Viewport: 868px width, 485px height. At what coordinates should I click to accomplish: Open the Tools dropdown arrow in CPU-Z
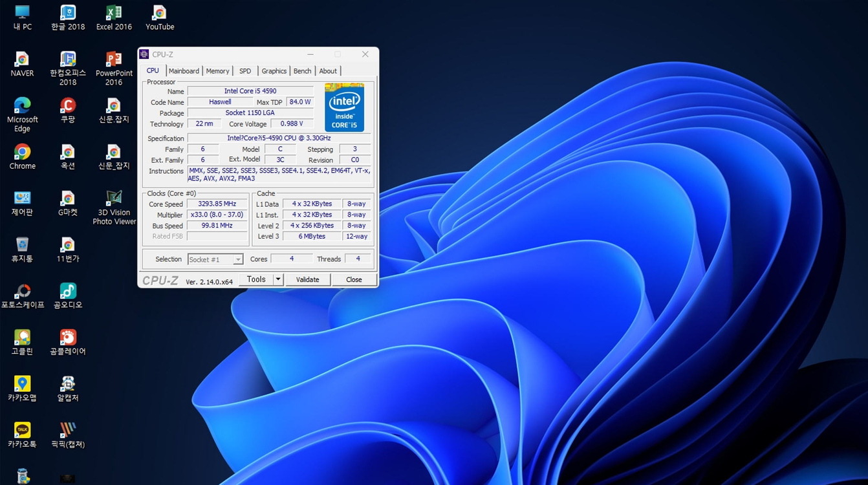(277, 279)
